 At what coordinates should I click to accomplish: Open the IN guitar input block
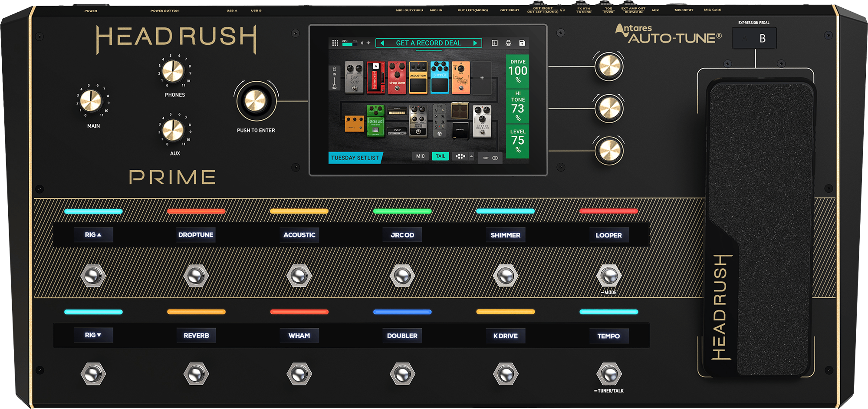click(x=334, y=78)
